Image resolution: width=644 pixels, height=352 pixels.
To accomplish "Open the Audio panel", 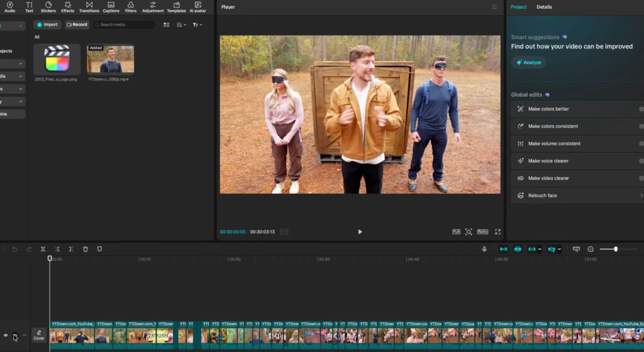I will click(x=9, y=7).
